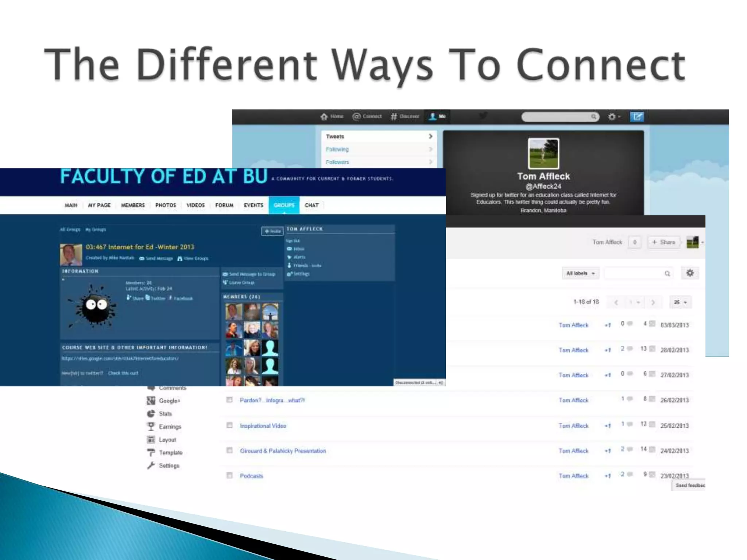Click the Twitter compose tweet icon
747x560 pixels.
[637, 117]
